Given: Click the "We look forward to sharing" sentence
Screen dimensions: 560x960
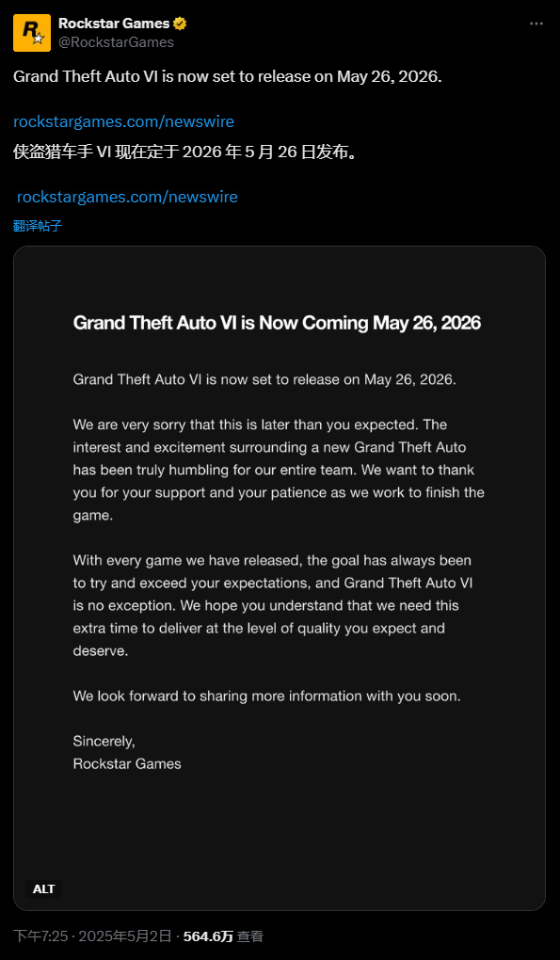Looking at the screenshot, I should click(266, 696).
